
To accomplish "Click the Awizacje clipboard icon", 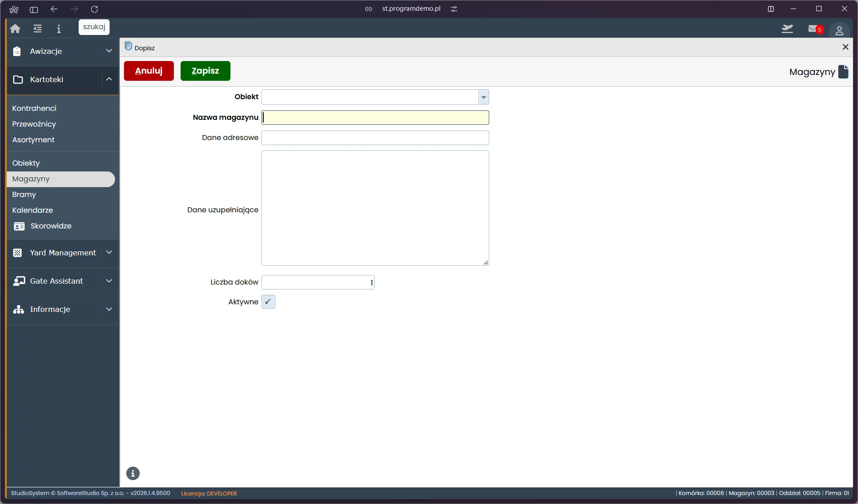I will [x=17, y=51].
